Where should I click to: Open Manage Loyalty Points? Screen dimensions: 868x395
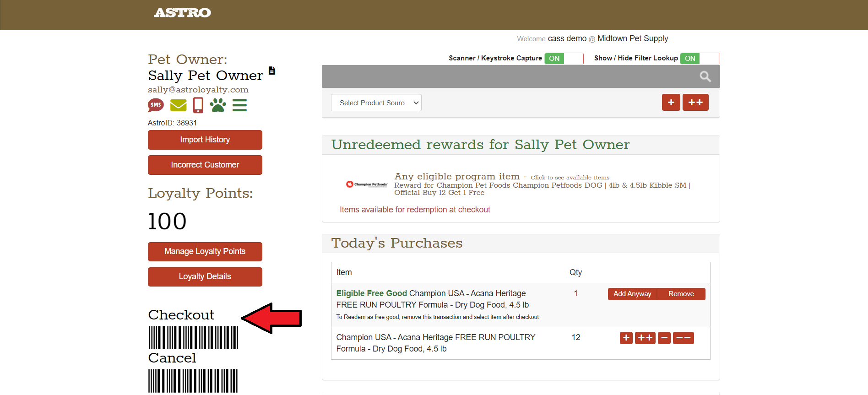[205, 251]
